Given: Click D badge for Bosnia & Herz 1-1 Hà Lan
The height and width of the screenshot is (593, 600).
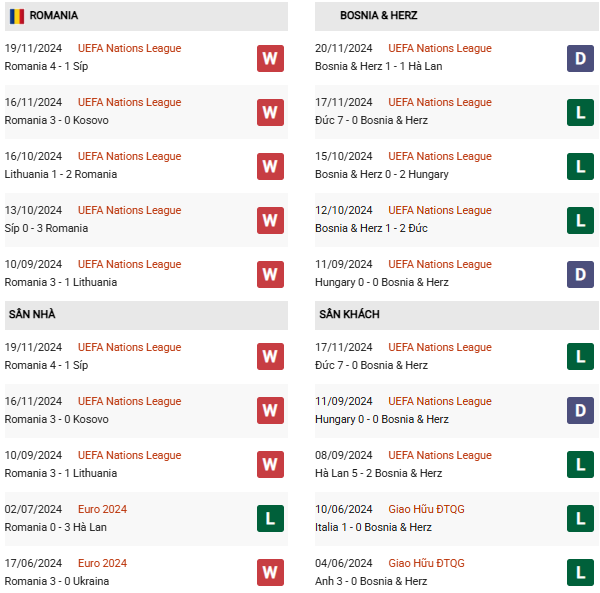Looking at the screenshot, I should tap(580, 59).
